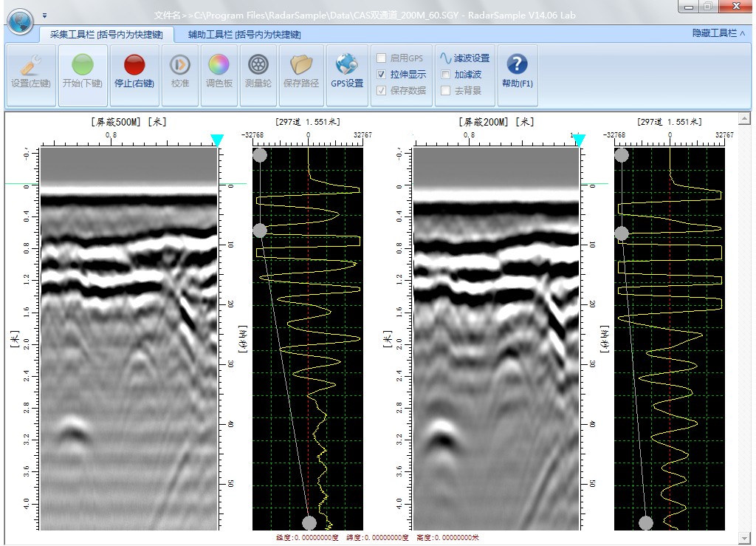
Task: Enable the 加滤波 checkbox
Action: point(445,75)
